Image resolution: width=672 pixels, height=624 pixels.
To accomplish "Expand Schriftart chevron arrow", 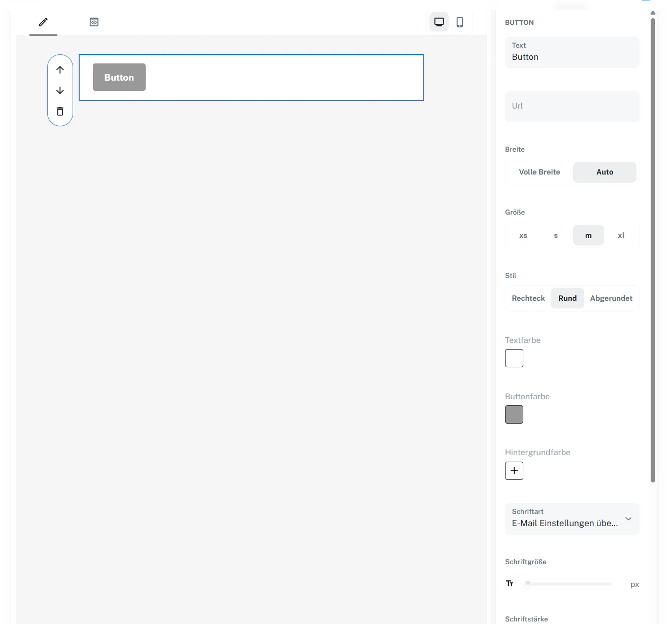I will [628, 518].
